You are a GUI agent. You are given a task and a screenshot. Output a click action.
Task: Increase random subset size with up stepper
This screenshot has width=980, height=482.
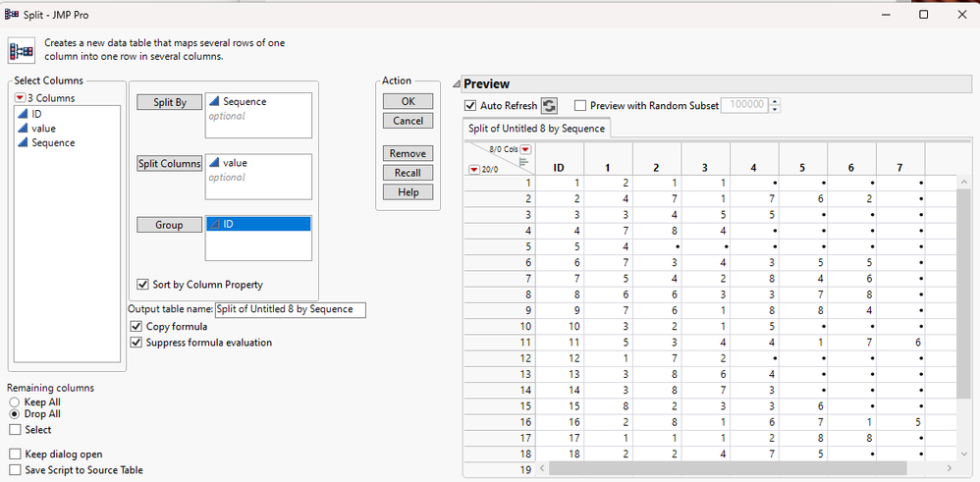776,102
